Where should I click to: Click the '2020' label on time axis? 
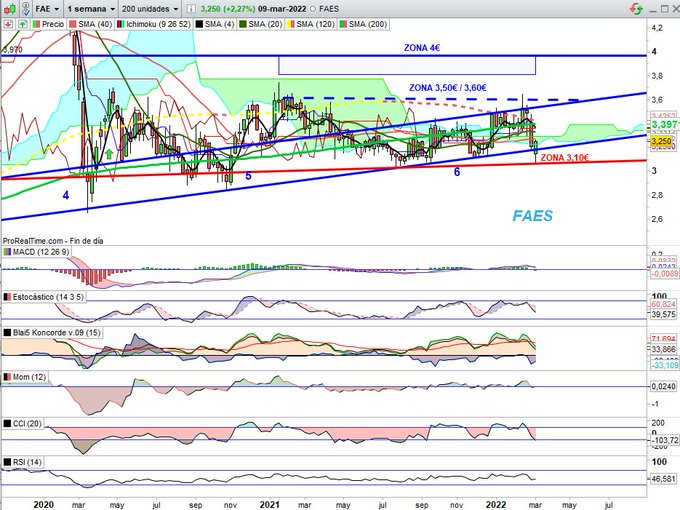click(43, 505)
